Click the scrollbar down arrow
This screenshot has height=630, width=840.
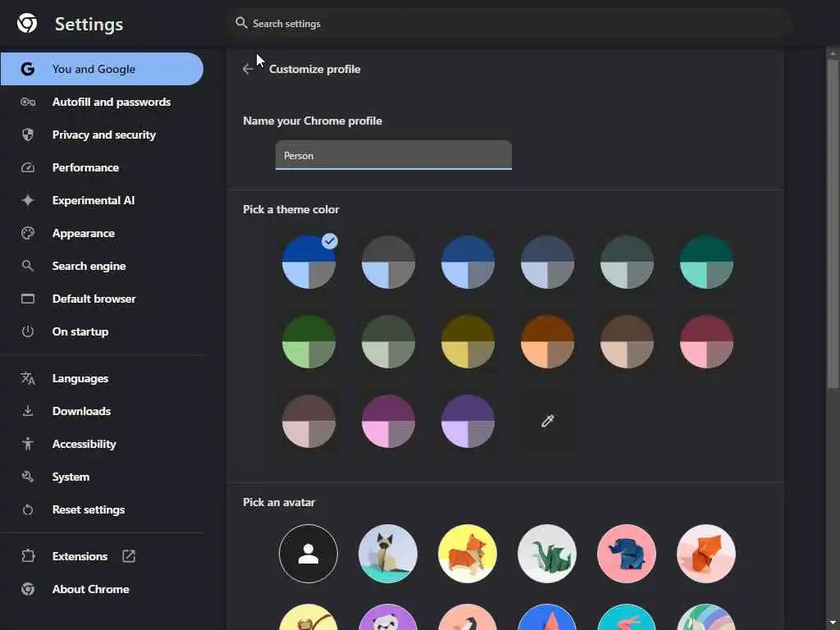[x=833, y=624]
